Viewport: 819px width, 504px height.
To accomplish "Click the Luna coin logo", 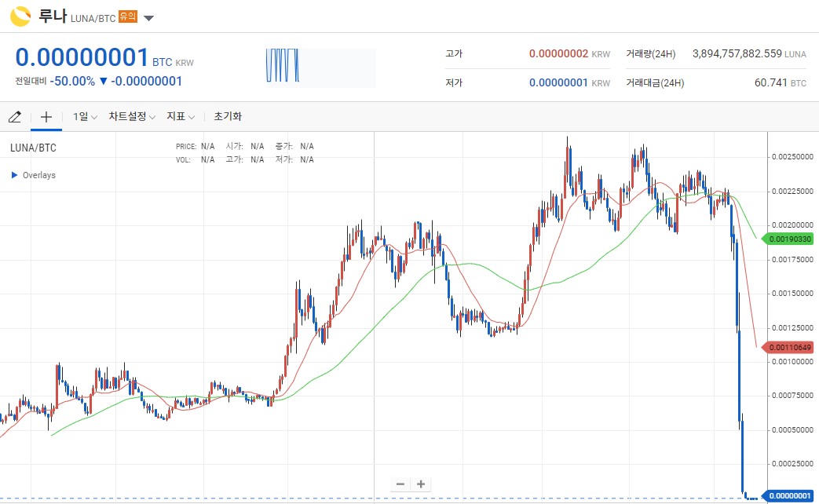I will pyautogui.click(x=20, y=16).
